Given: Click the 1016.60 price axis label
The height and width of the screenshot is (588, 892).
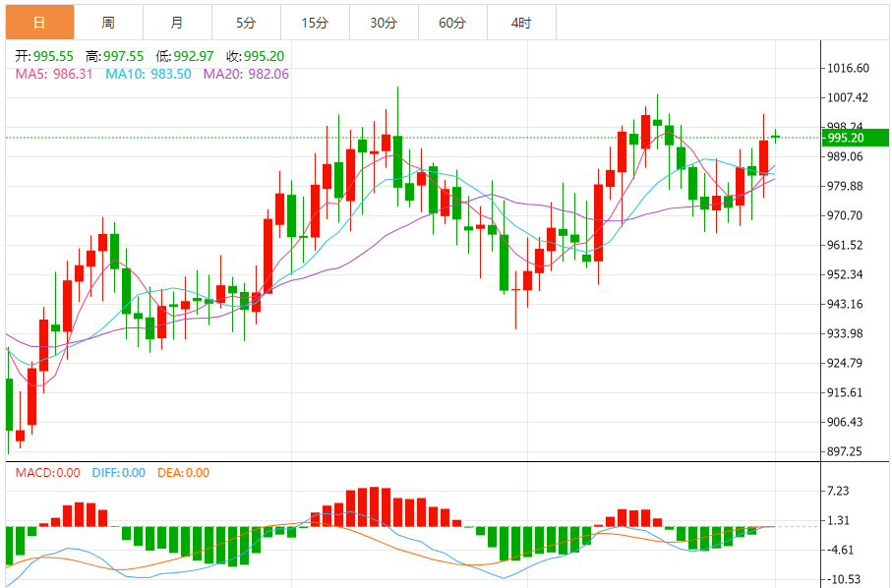Looking at the screenshot, I should pyautogui.click(x=848, y=68).
